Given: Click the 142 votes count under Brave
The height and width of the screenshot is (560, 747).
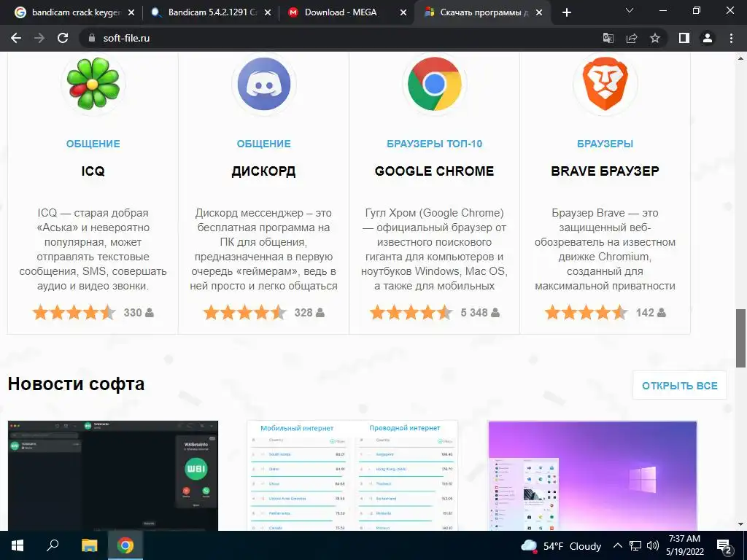Looking at the screenshot, I should [645, 313].
